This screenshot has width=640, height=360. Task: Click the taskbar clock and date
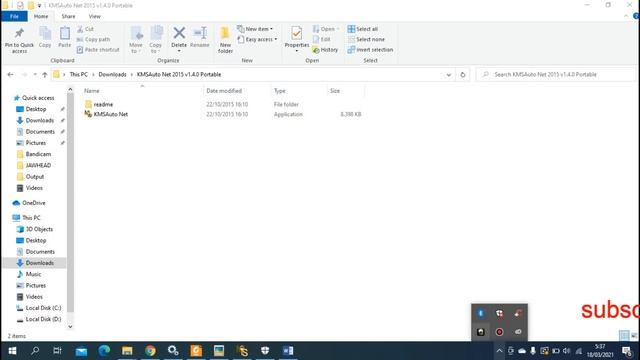tap(600, 351)
